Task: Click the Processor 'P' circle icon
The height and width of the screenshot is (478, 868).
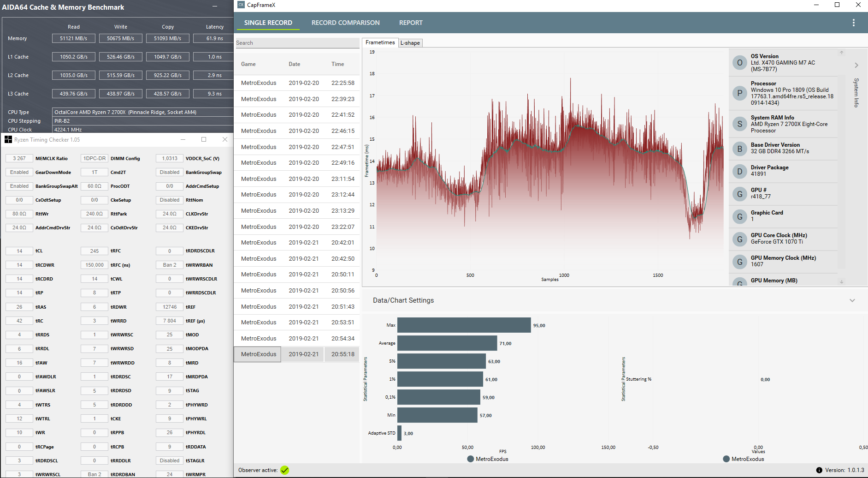Action: 739,93
